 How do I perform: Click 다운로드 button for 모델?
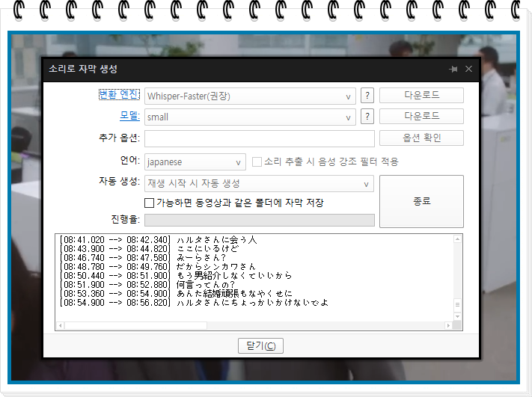[421, 117]
